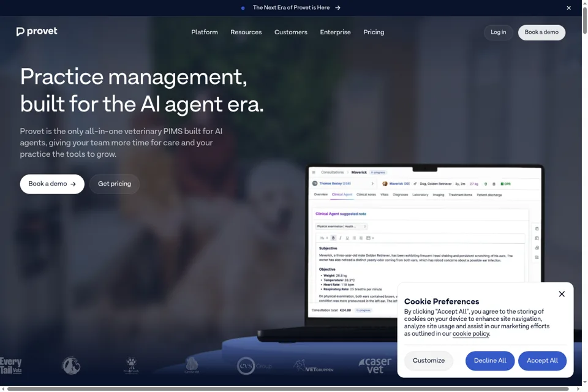Expand the Thomas Bexley client chevron
588x392 pixels.
click(372, 184)
